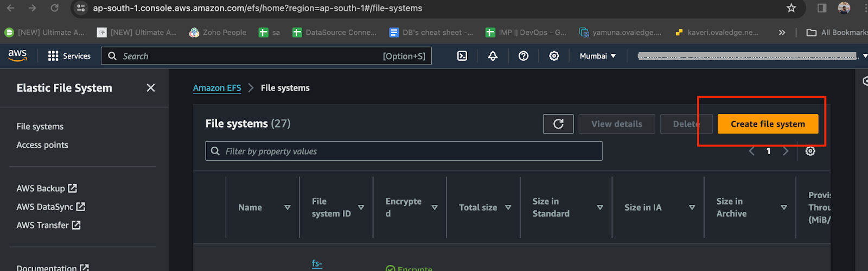Open table preferences gear icon
Image resolution: width=868 pixels, height=271 pixels.
tap(810, 151)
